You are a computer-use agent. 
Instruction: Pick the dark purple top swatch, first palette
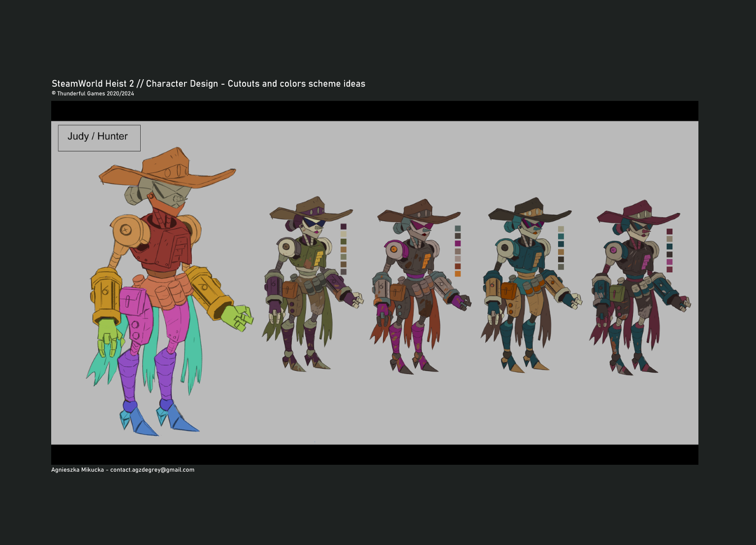(x=344, y=227)
